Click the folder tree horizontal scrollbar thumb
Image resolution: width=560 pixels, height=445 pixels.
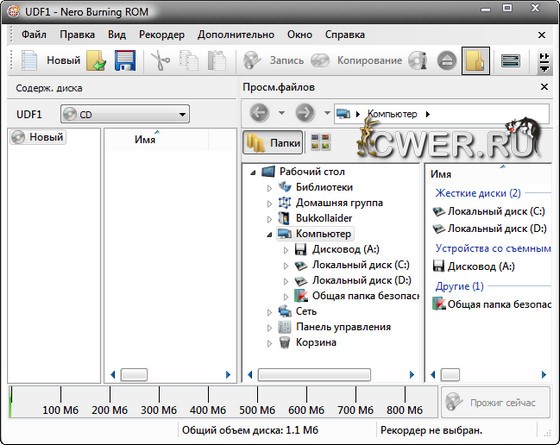point(314,375)
